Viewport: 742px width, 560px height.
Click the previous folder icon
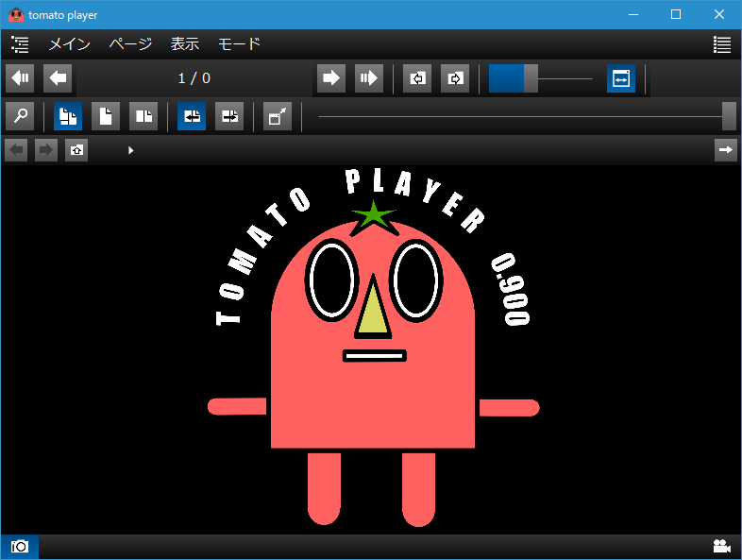pyautogui.click(x=417, y=78)
